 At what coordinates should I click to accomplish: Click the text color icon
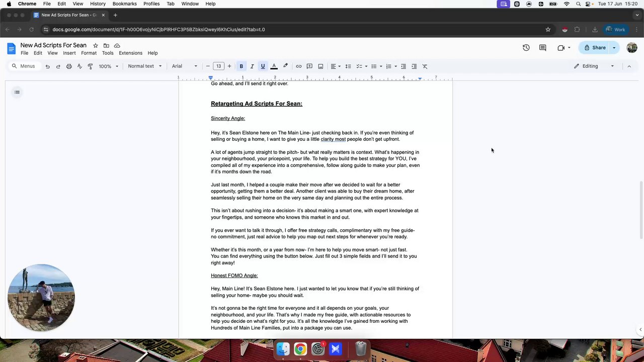click(x=274, y=66)
